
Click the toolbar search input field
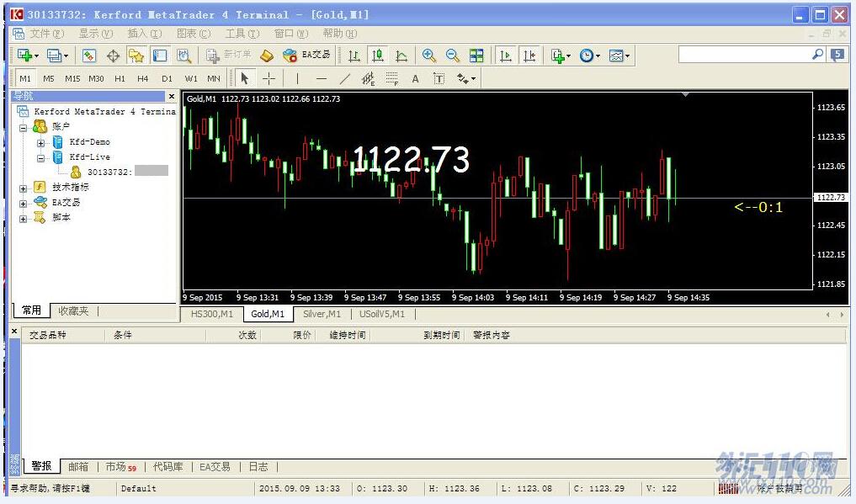[x=744, y=55]
